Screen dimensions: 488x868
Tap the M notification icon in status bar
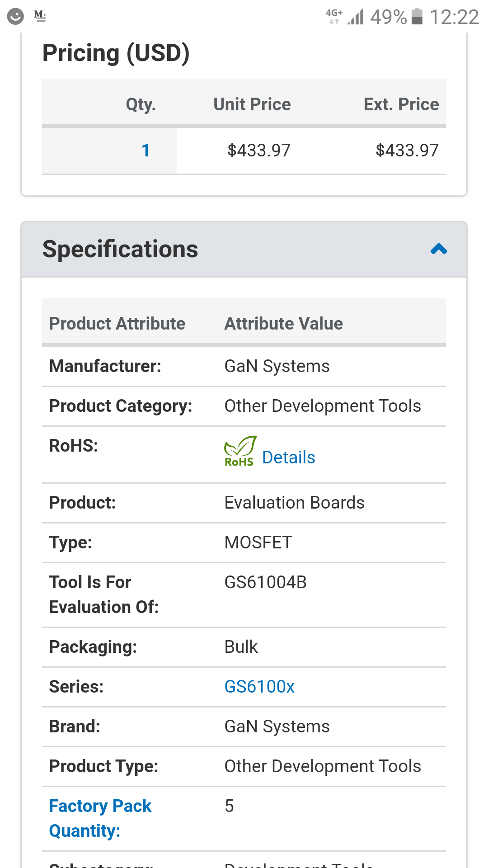tap(40, 17)
